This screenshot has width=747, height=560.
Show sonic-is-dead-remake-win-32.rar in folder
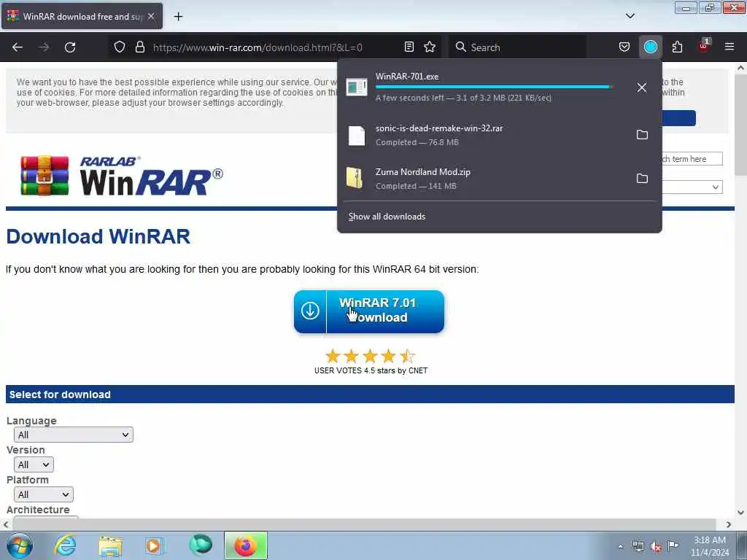coord(642,135)
